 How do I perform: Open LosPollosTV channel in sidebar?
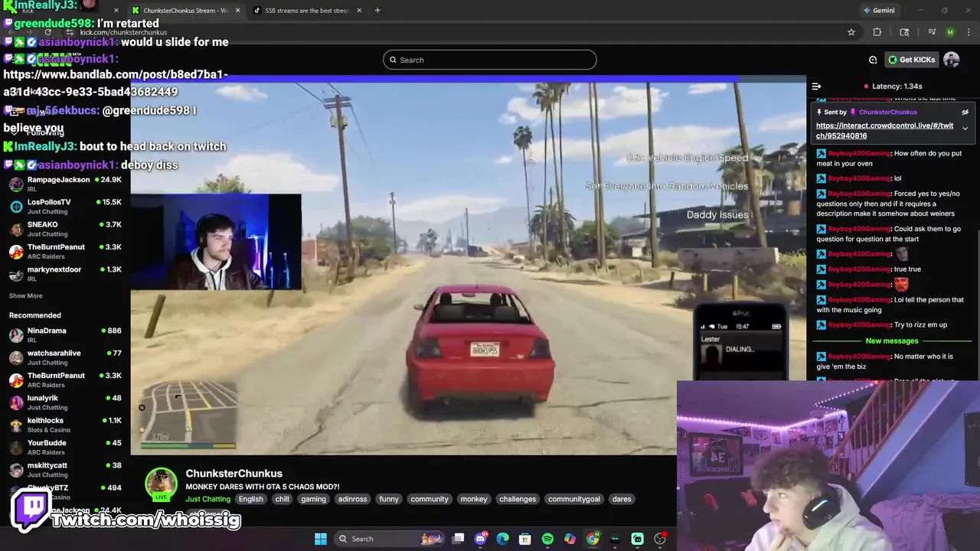(x=65, y=207)
